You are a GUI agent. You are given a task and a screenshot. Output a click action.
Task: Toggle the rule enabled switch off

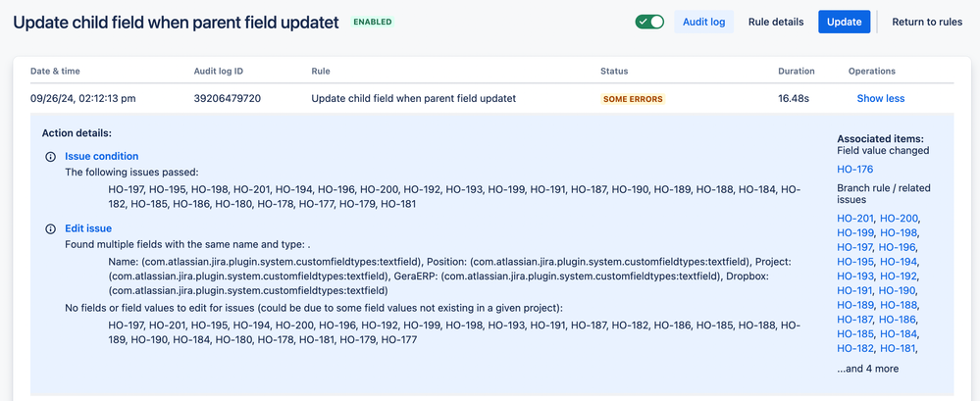(x=649, y=22)
